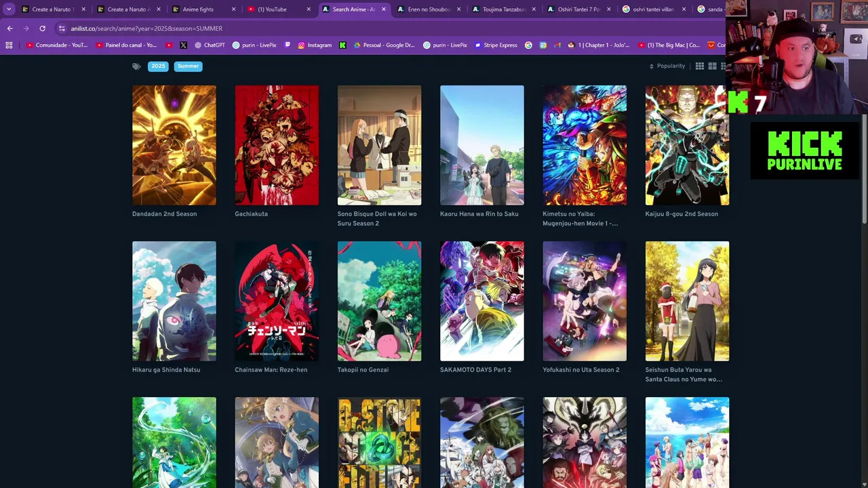
Task: Open the Kick bookmark icon
Action: click(x=342, y=45)
